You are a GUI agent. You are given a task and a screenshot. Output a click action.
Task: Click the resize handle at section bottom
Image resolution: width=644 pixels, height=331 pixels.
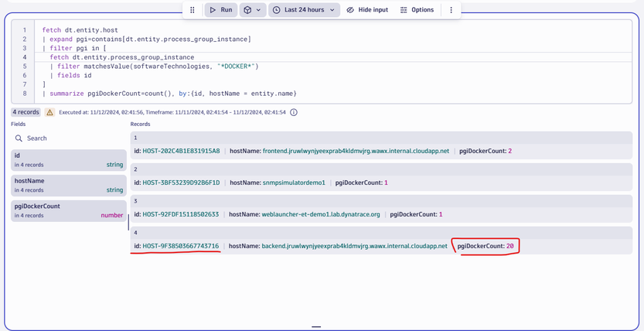[x=316, y=326]
